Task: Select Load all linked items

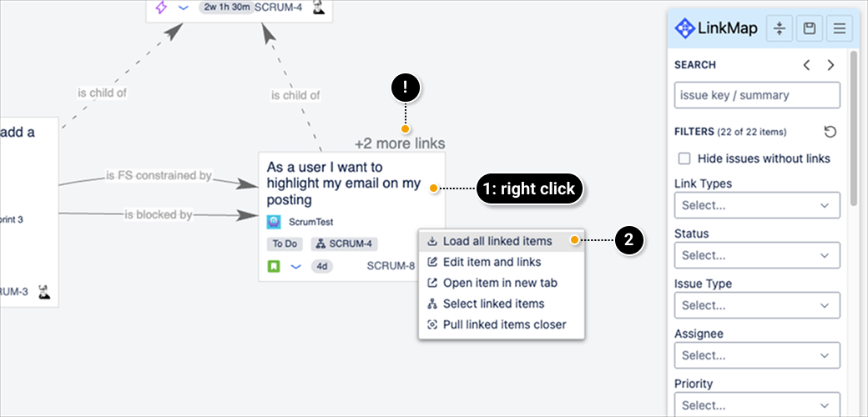Action: pos(497,241)
